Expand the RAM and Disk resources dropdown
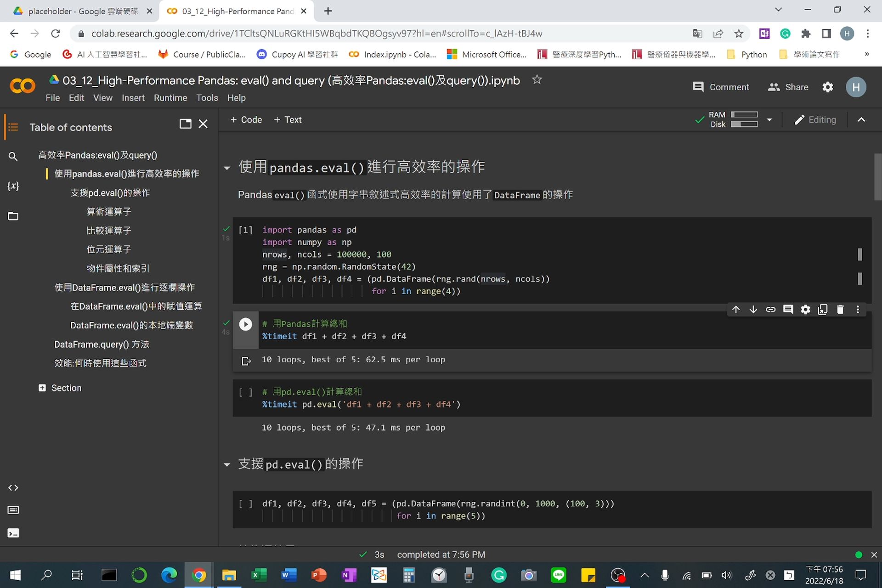The width and height of the screenshot is (882, 588). 770,119
